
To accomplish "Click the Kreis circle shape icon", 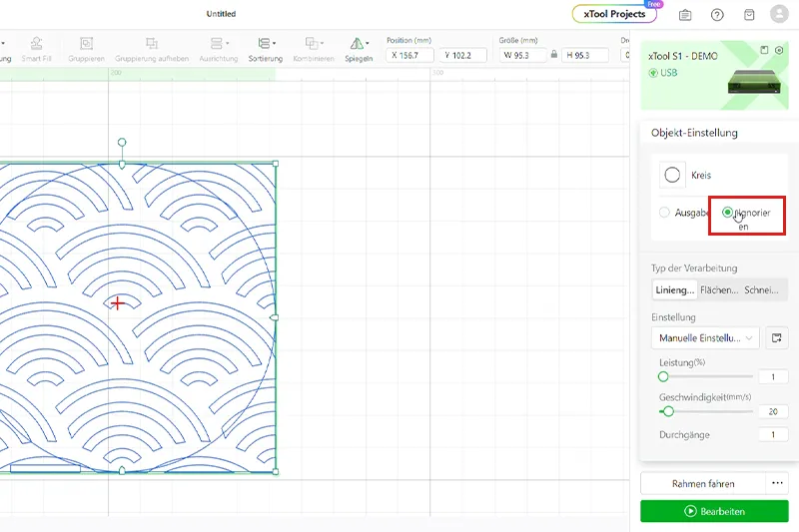I will [672, 175].
